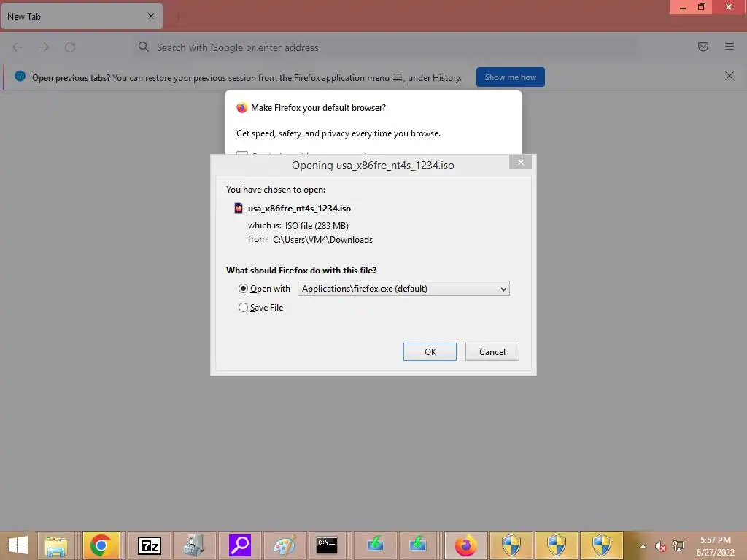
Task: Click the Back navigation arrow
Action: pos(18,47)
